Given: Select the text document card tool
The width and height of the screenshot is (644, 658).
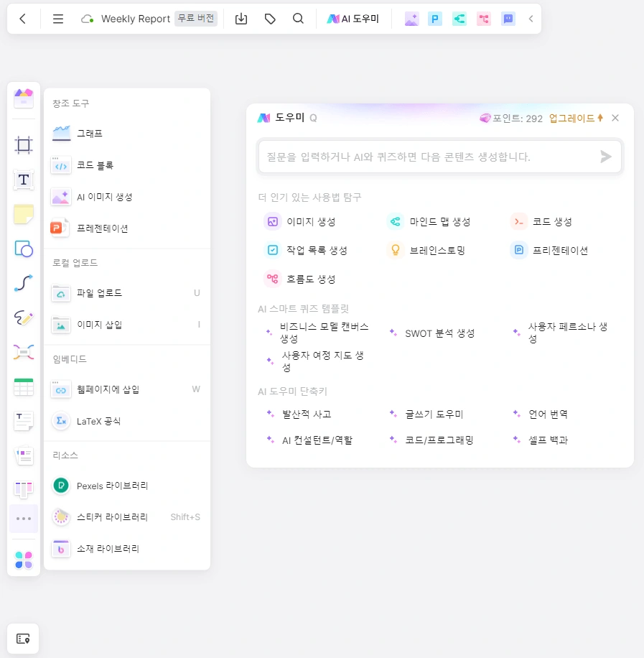Looking at the screenshot, I should click(x=24, y=421).
